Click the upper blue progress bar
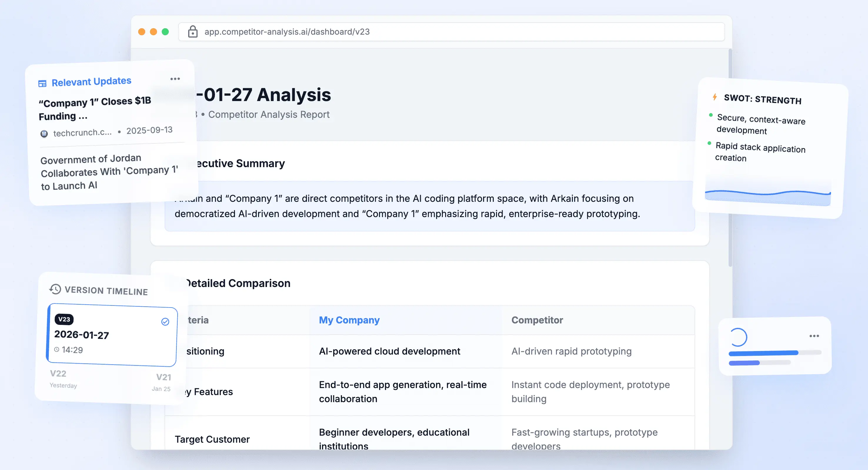Image resolution: width=868 pixels, height=470 pixels. pyautogui.click(x=764, y=353)
